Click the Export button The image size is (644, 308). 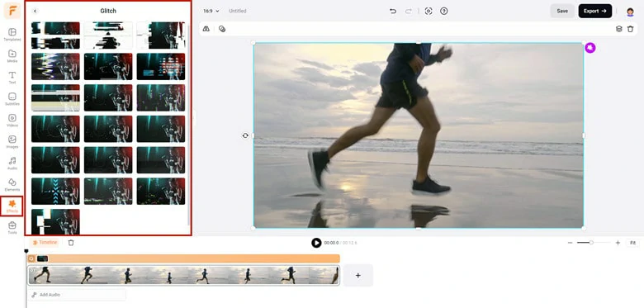pos(595,11)
